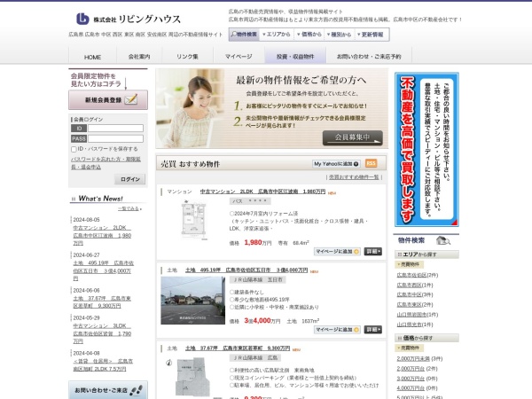Open 投資・収益物件 navigation item
Screen dimensions: 532x399
295,57
